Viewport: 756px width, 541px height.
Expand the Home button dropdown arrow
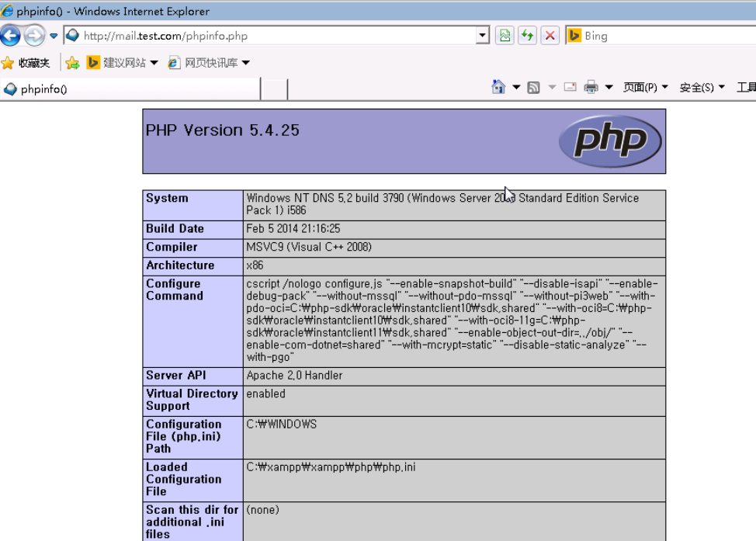tap(516, 87)
